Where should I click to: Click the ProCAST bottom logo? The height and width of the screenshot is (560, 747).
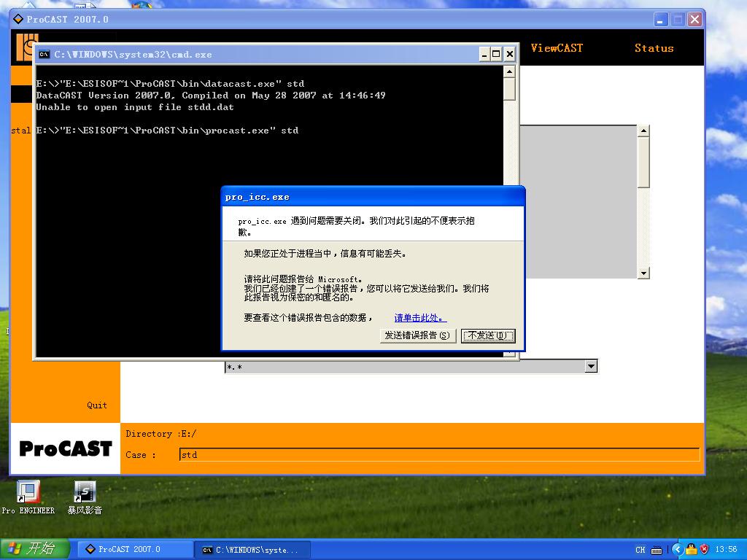tap(66, 448)
